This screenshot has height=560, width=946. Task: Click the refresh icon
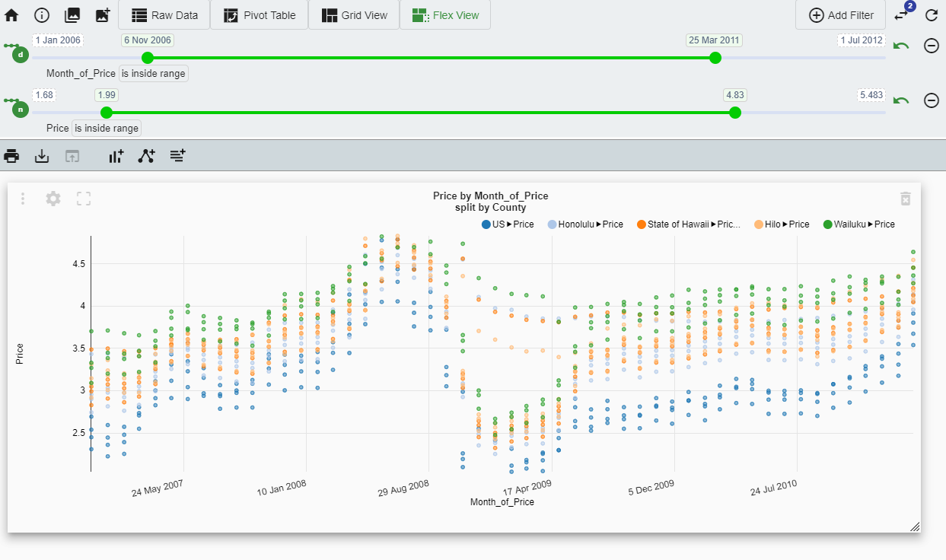pyautogui.click(x=932, y=15)
